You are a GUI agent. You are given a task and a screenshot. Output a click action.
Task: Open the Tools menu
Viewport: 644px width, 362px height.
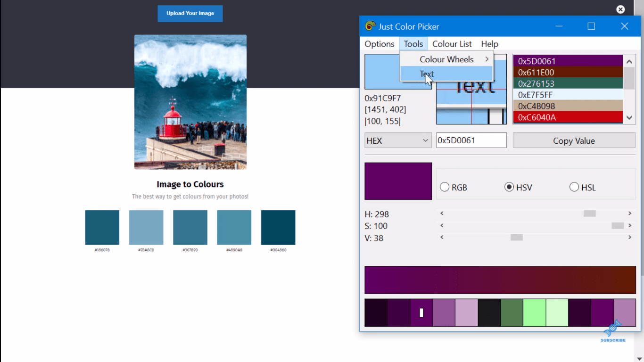click(x=413, y=44)
